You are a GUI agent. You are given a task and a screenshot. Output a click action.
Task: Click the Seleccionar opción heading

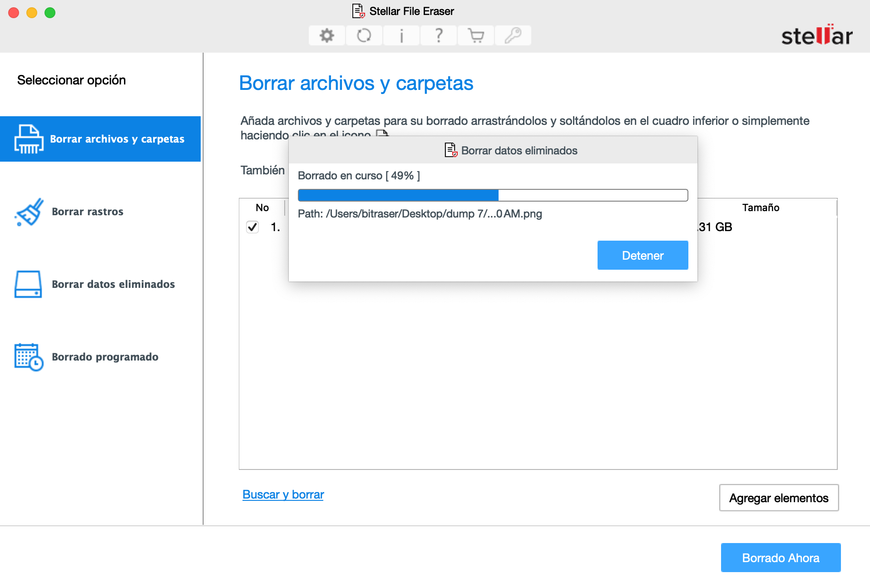coord(71,80)
